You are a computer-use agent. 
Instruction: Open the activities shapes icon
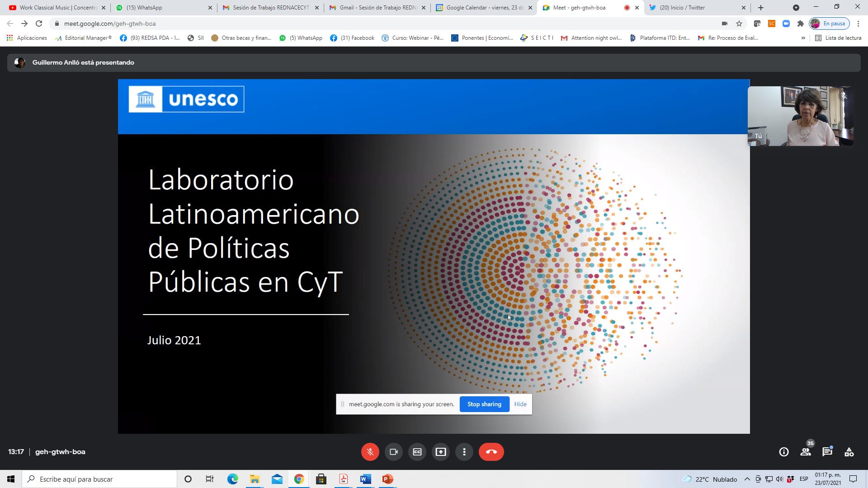[849, 452]
